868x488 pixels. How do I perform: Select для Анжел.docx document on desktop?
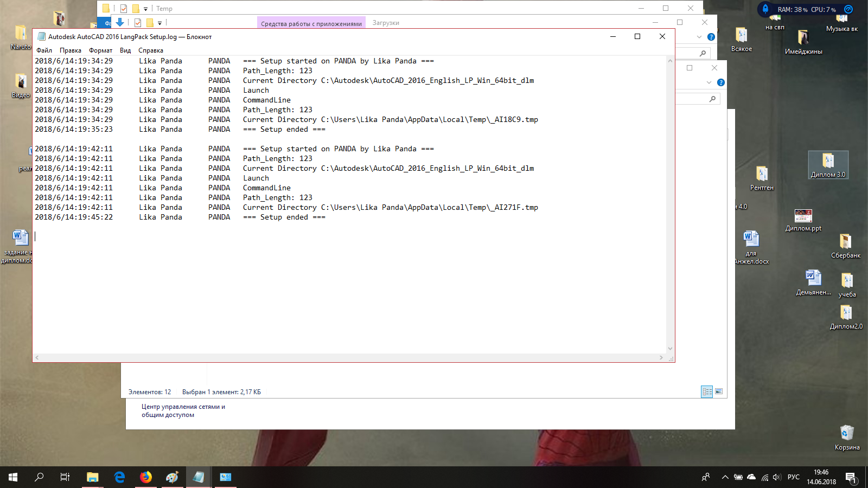click(x=751, y=248)
